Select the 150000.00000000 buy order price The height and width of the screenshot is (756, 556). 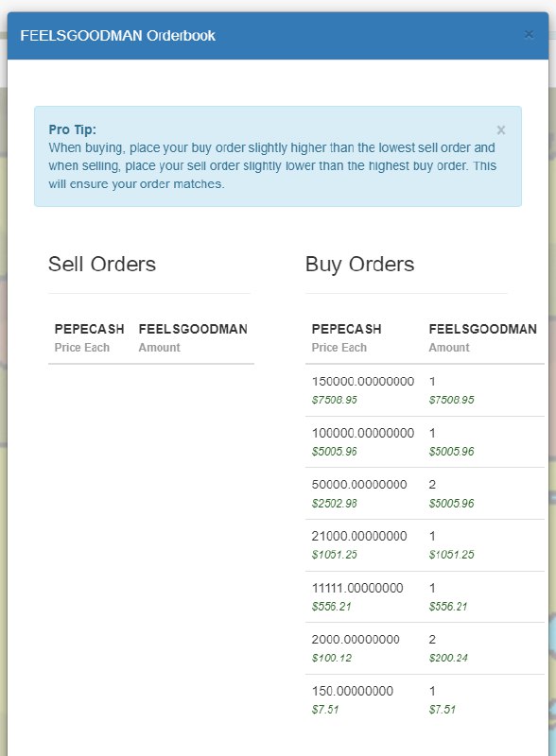[x=363, y=382]
